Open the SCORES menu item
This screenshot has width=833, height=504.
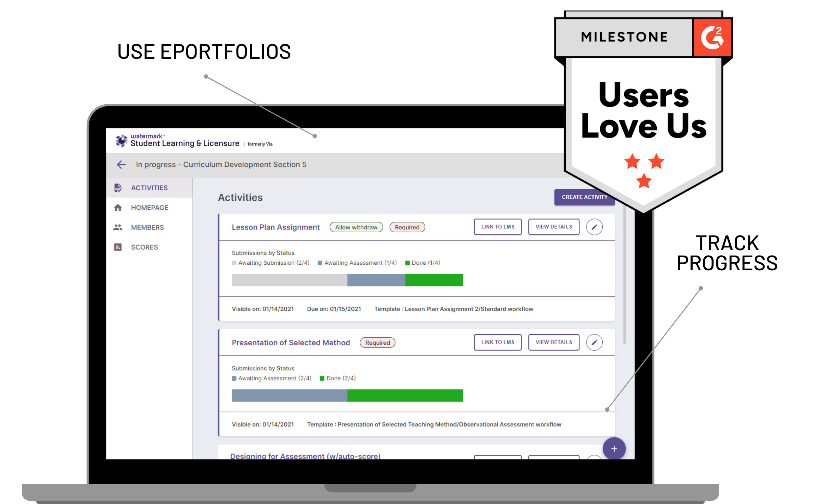tap(144, 247)
